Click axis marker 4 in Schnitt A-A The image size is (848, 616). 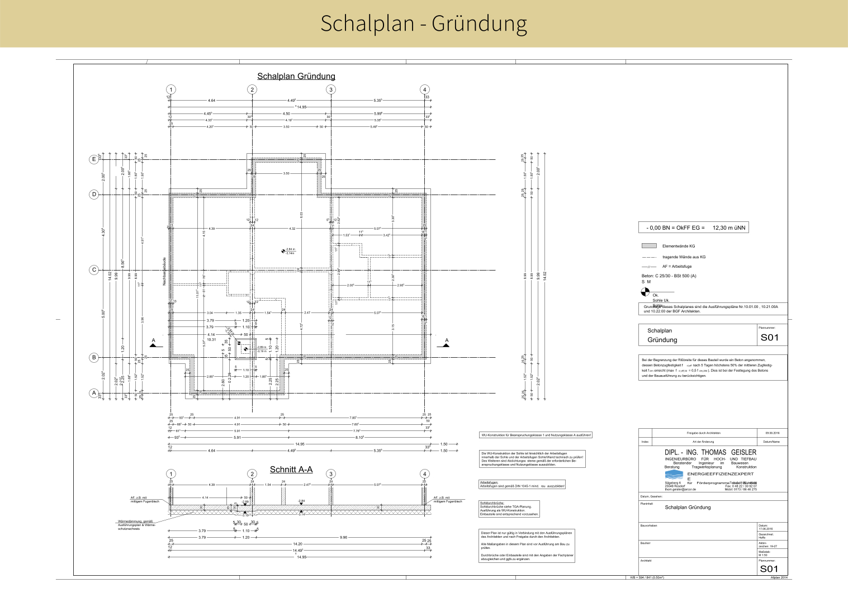(425, 474)
